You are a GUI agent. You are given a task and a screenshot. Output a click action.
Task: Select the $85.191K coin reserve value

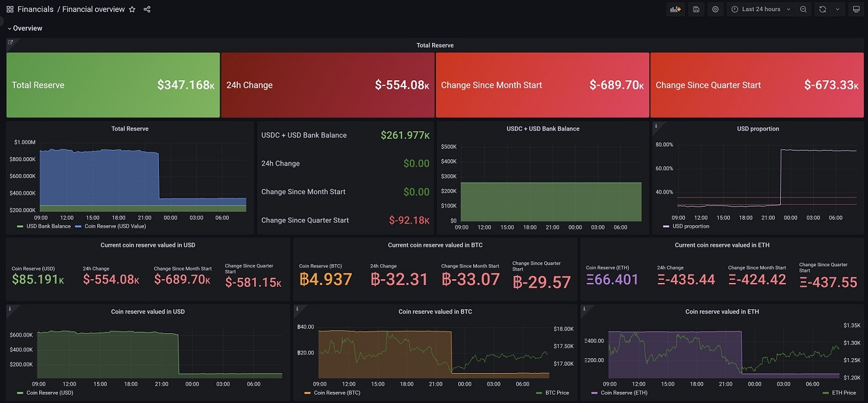(x=38, y=279)
